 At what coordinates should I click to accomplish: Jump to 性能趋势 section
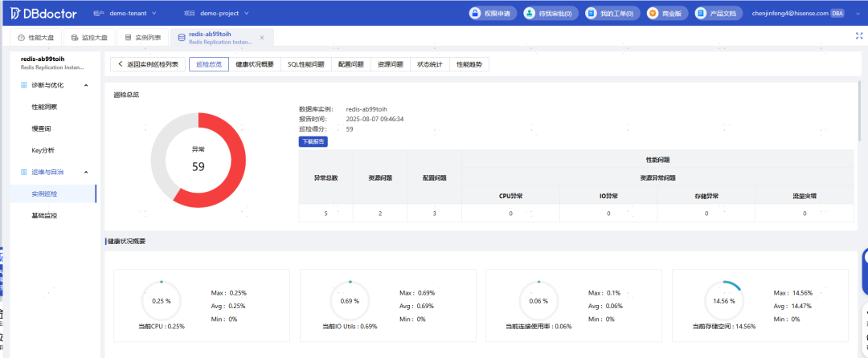[469, 64]
